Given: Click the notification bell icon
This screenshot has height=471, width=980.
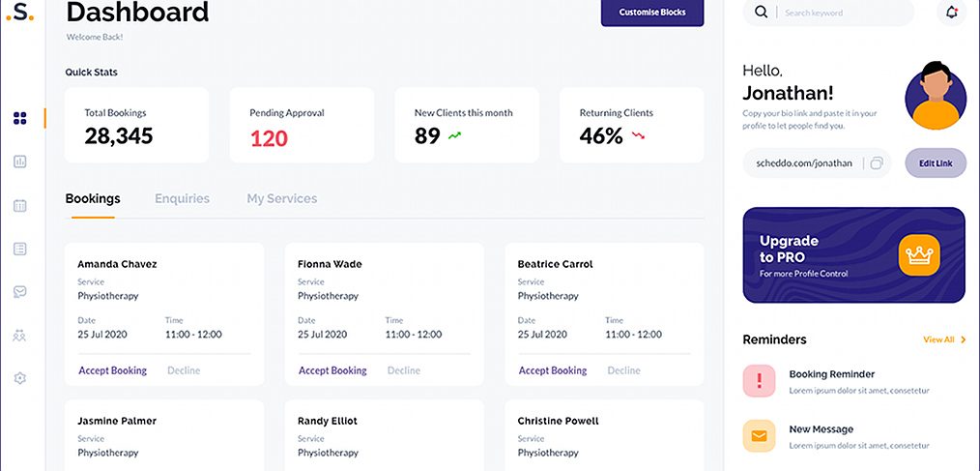Looking at the screenshot, I should click(x=952, y=13).
